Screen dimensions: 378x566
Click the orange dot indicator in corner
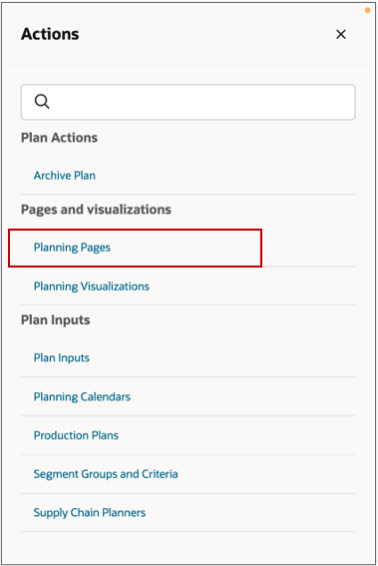tap(368, 10)
